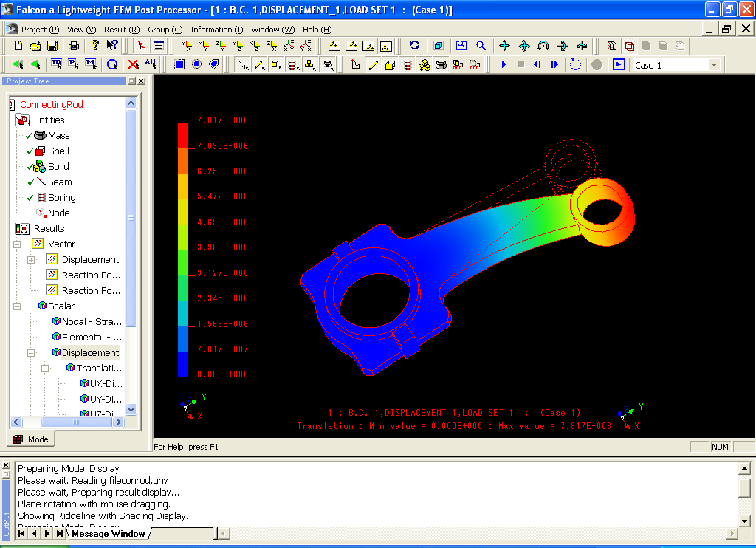Open the Information menu

coord(216,30)
